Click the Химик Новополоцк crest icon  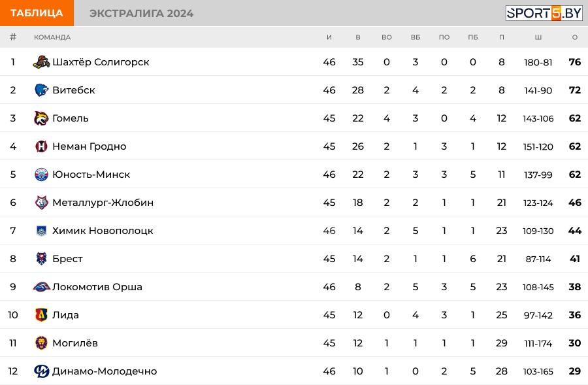[41, 231]
